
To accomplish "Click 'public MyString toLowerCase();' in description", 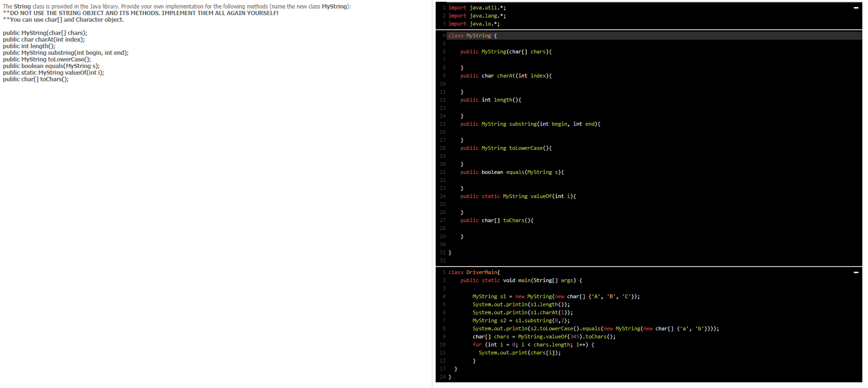I will point(47,59).
